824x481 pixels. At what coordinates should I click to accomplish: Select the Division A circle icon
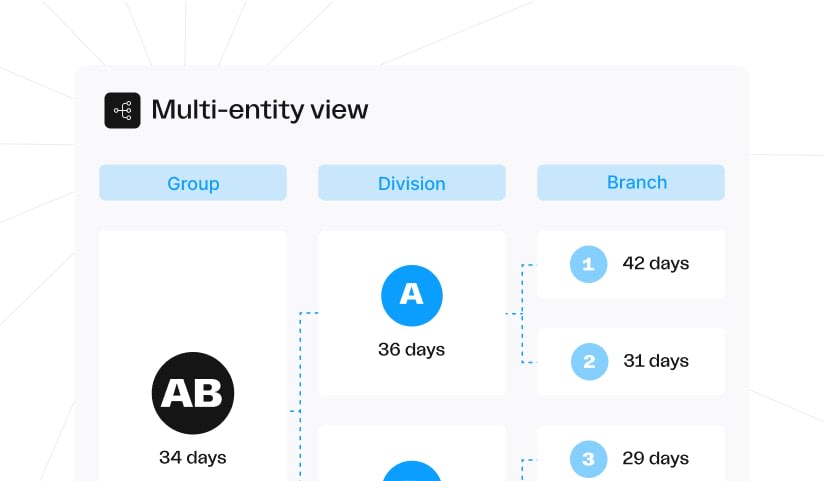pos(412,295)
